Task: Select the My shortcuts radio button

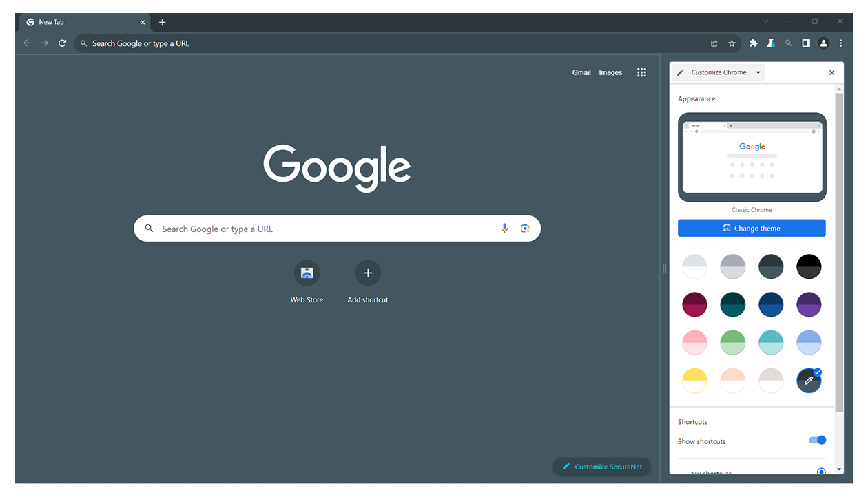Action: click(821, 472)
